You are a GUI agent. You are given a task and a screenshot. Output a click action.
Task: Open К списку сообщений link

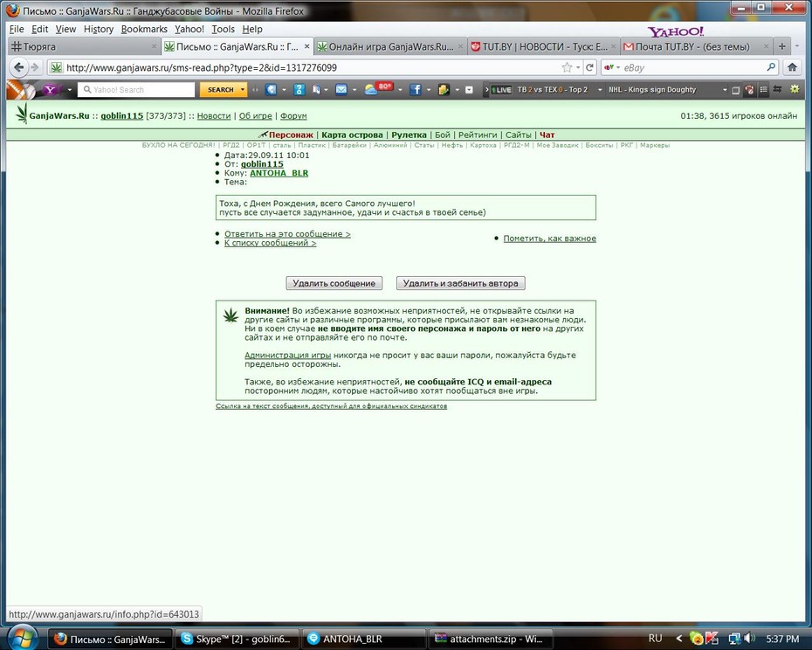[x=270, y=243]
